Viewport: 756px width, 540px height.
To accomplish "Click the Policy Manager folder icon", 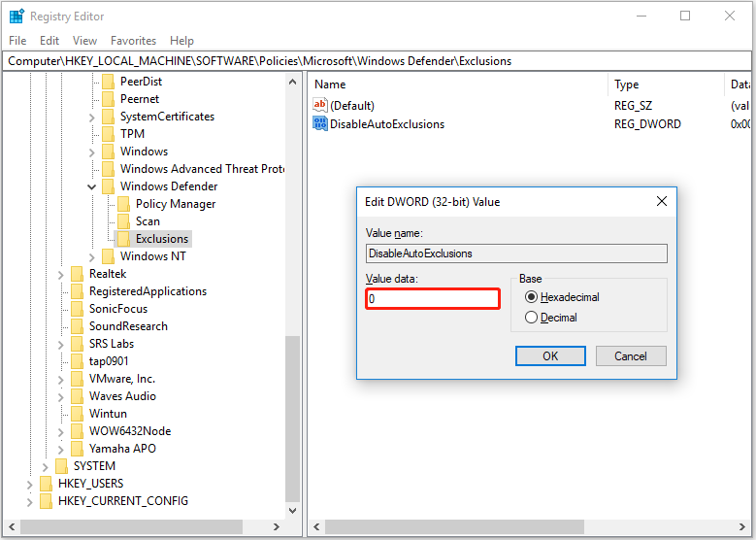I will click(124, 204).
